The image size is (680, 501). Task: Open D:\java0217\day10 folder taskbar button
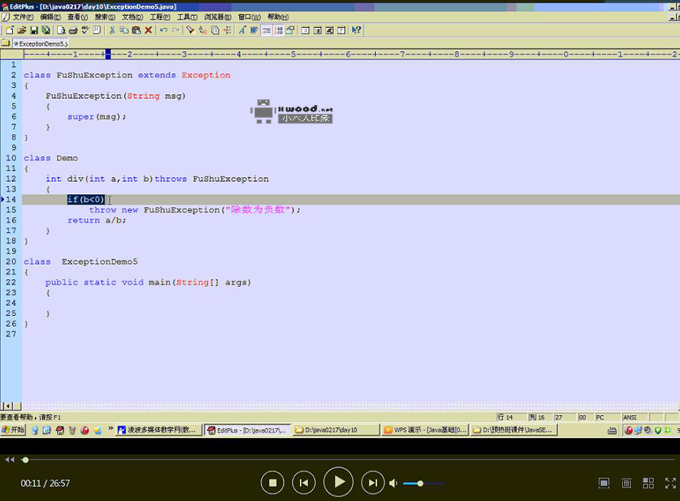tap(336, 430)
